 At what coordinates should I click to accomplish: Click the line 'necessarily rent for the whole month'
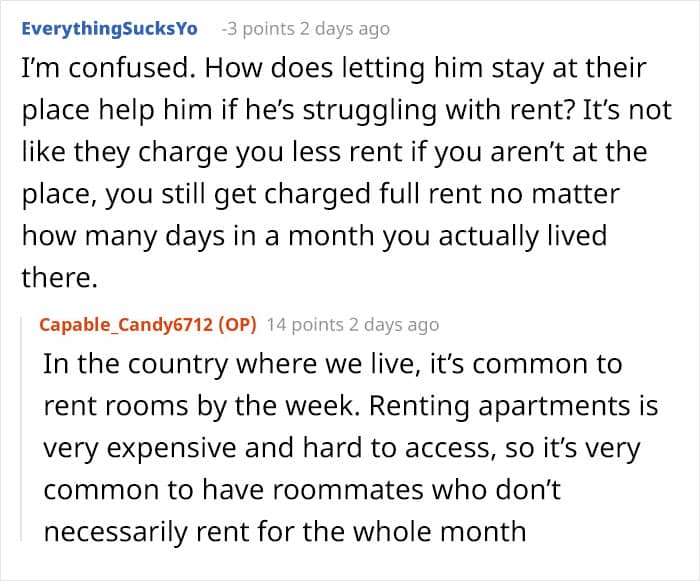284,528
